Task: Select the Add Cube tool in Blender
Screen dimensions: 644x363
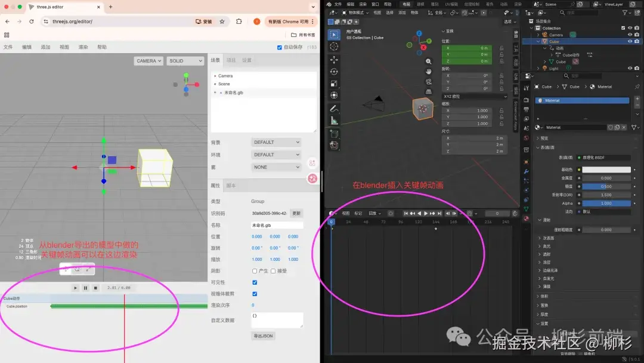Action: tap(334, 134)
